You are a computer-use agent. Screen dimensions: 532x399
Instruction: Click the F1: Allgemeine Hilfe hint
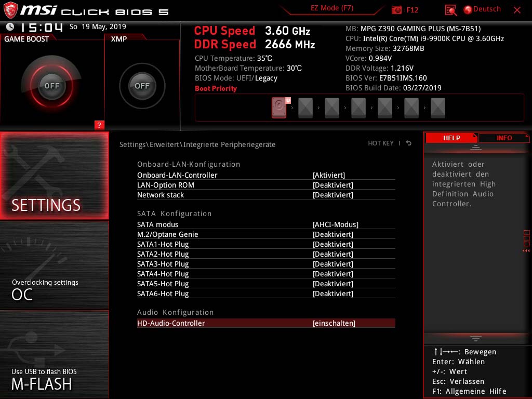click(469, 391)
